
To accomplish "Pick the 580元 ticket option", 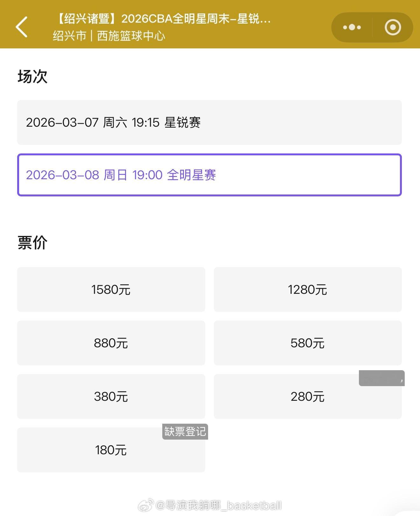I will coord(308,343).
